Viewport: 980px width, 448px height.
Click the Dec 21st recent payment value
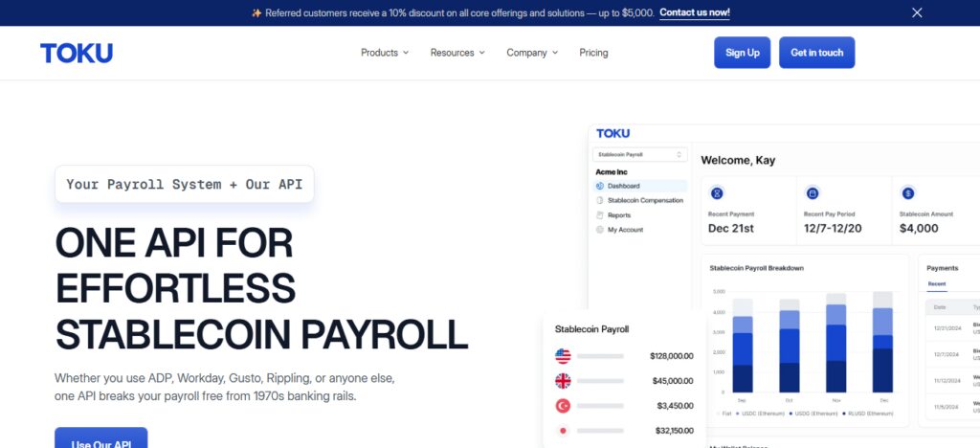730,228
